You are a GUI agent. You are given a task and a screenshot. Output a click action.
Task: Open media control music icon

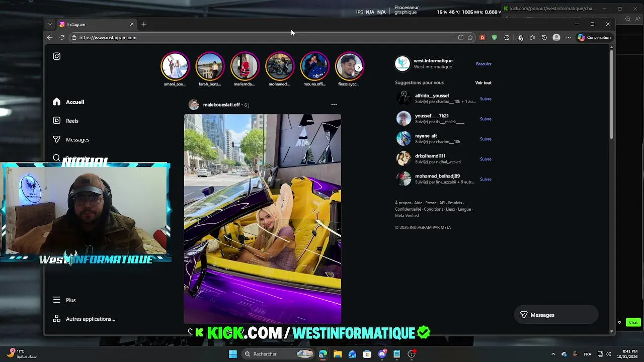pos(520,37)
